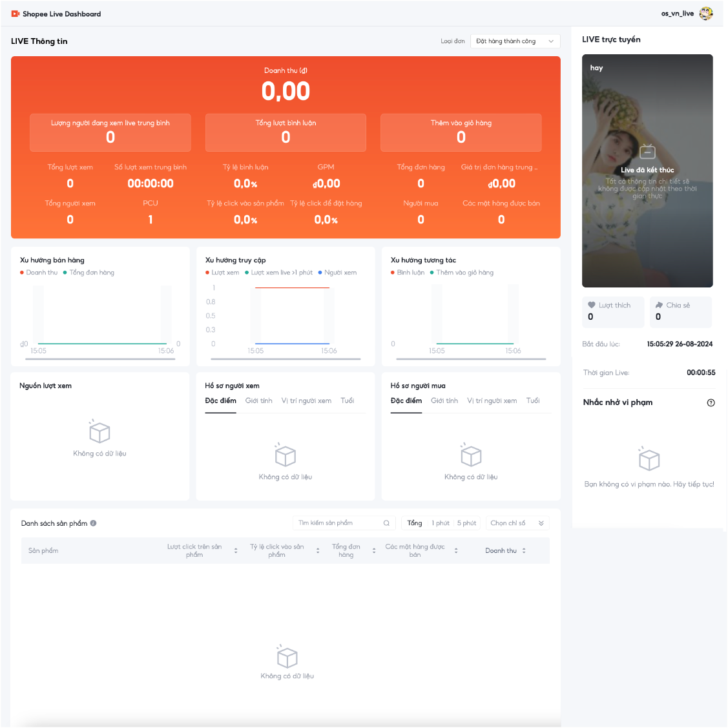Select Giới tính tab in Hồ sơ người mua

coord(444,400)
